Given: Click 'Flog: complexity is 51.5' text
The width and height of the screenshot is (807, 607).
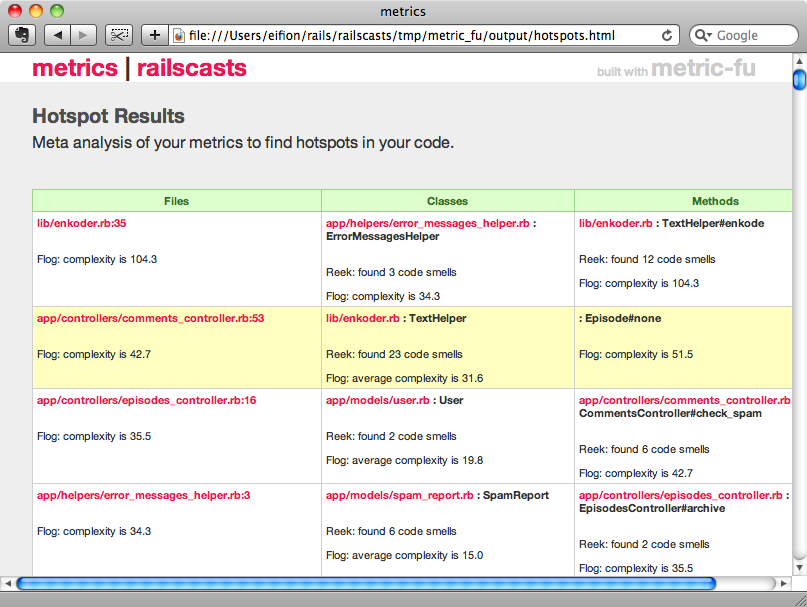Looking at the screenshot, I should pyautogui.click(x=636, y=354).
